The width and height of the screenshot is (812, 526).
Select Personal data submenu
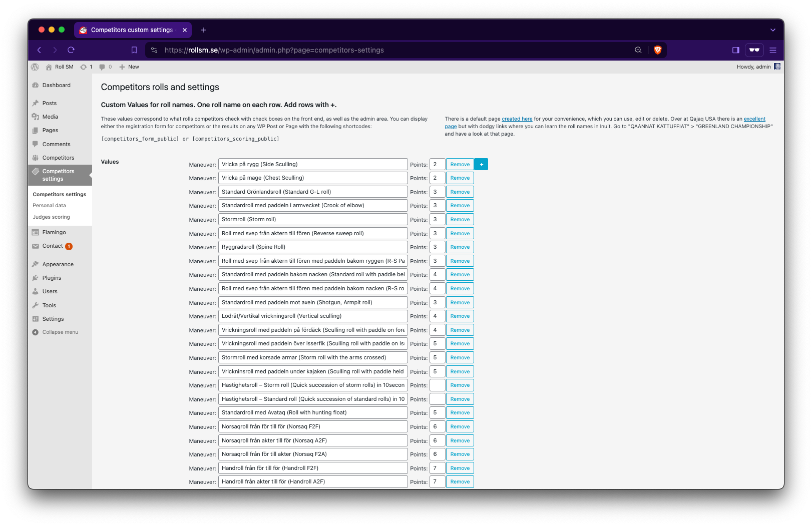49,206
